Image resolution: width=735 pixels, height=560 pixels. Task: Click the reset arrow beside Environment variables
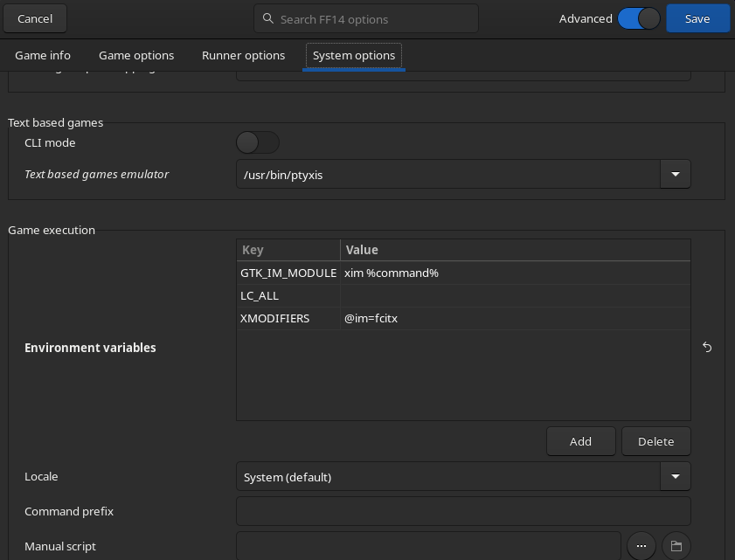point(707,348)
